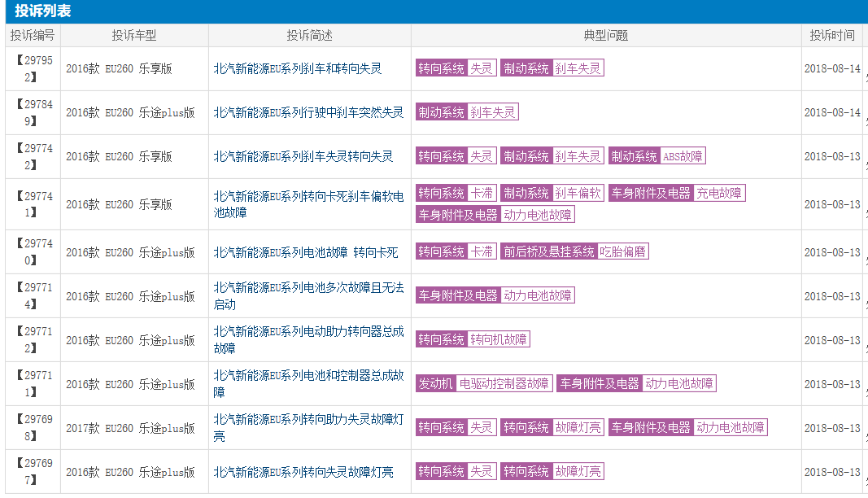Click 制动系统 刹车失灵 tag in row 297952
This screenshot has width=868, height=498.
click(552, 68)
